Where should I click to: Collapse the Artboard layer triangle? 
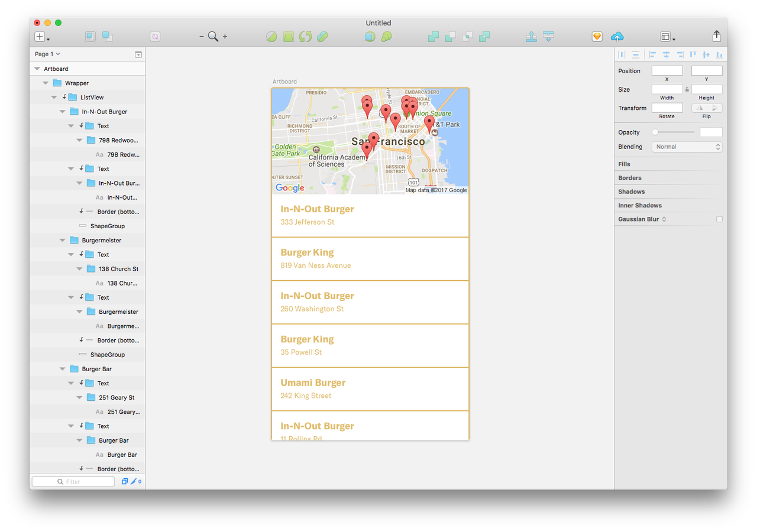click(x=37, y=69)
